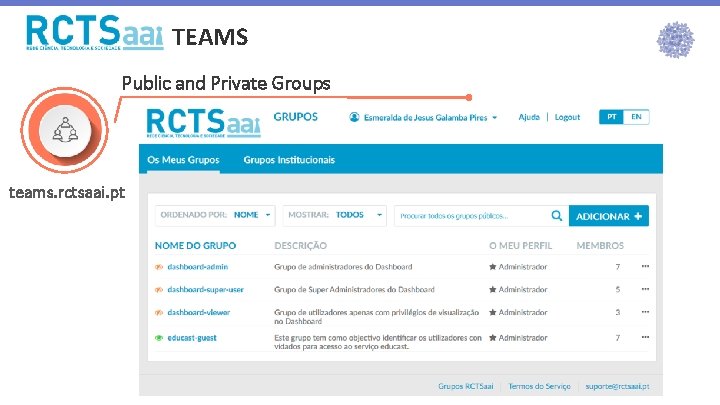Screen dimensions: 720x405
Task: Click the member count 3 for dashboard-viewer
Action: (x=618, y=312)
